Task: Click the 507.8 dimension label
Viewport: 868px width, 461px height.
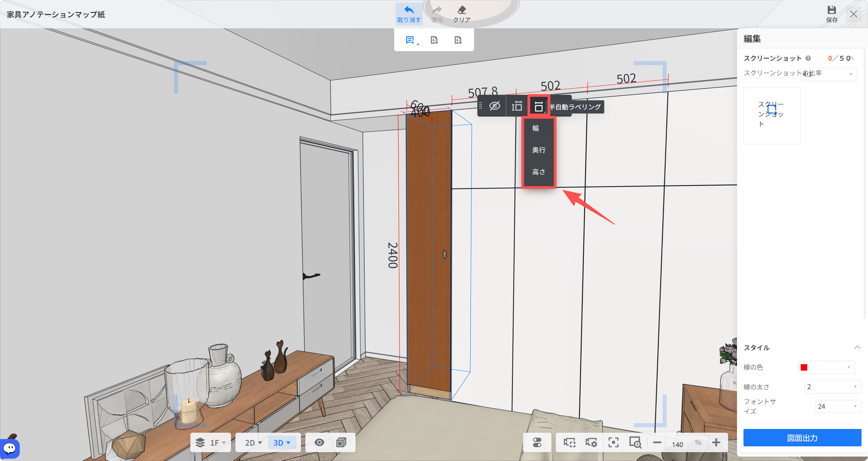Action: click(x=482, y=92)
